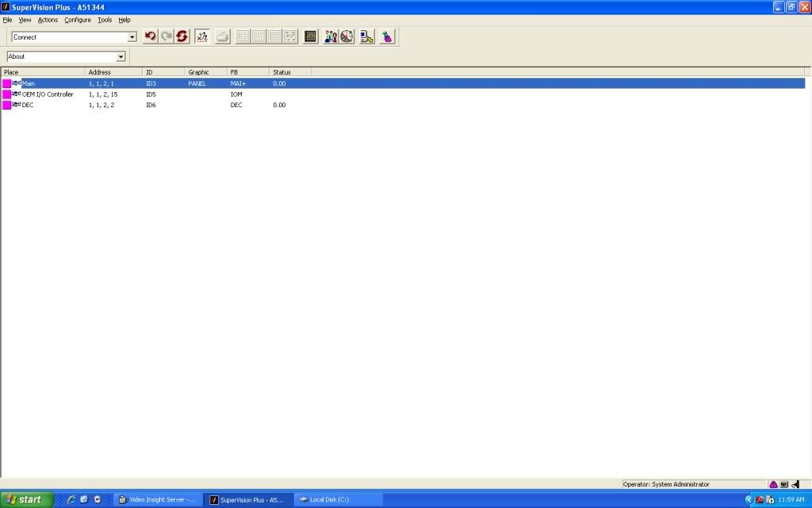Toggle the x/h scribble toolbar button

[202, 37]
